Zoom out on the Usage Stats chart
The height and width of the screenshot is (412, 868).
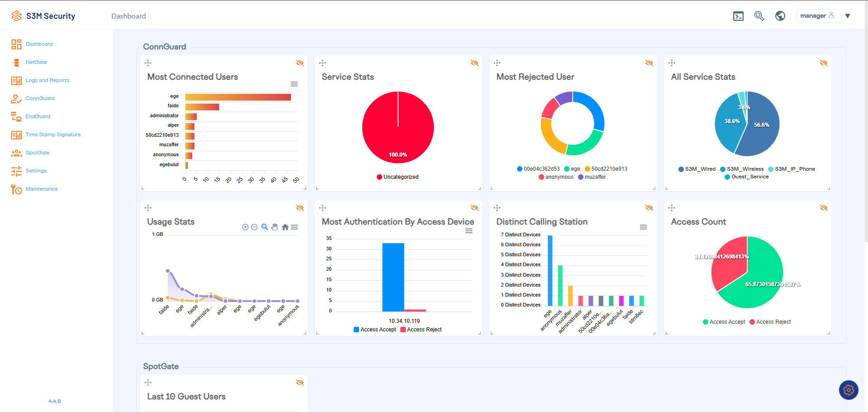click(x=254, y=227)
